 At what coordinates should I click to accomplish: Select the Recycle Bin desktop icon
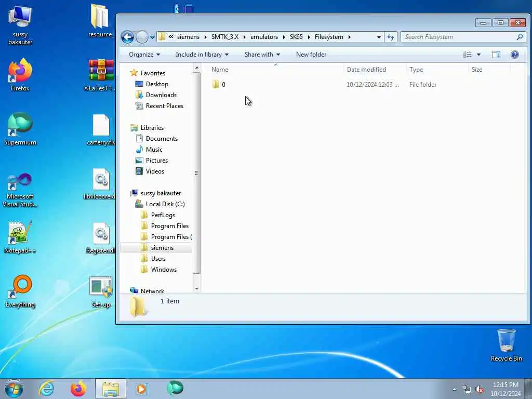click(x=506, y=345)
